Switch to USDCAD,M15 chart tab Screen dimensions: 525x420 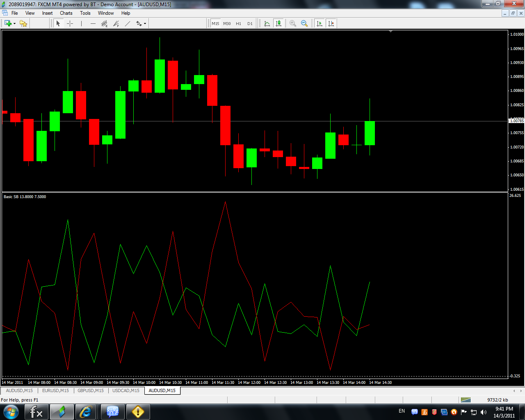point(126,390)
